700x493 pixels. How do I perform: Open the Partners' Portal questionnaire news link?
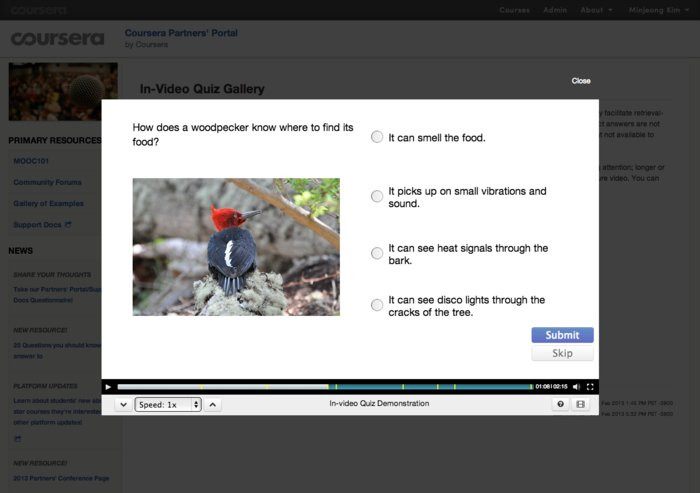[57, 295]
